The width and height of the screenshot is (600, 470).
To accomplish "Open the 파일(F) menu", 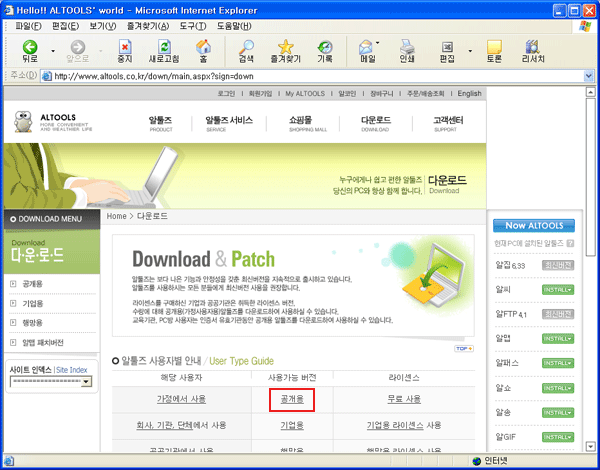I will click(x=28, y=26).
